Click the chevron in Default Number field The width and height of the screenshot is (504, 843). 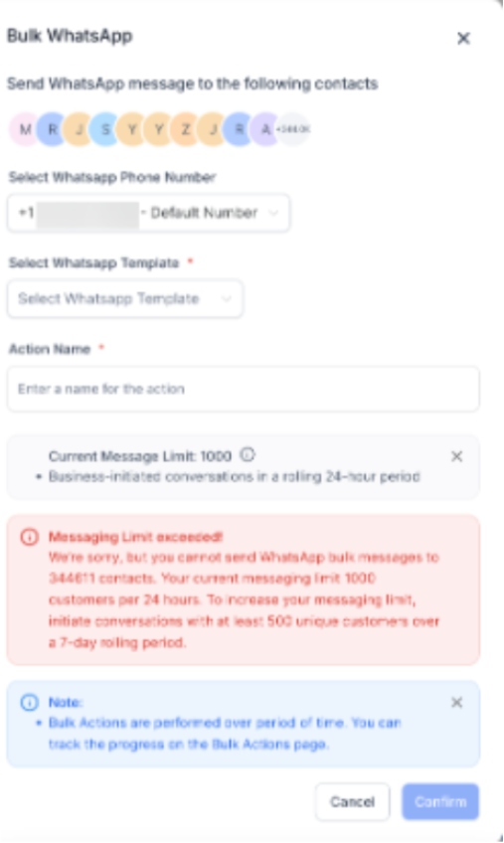pos(273,213)
